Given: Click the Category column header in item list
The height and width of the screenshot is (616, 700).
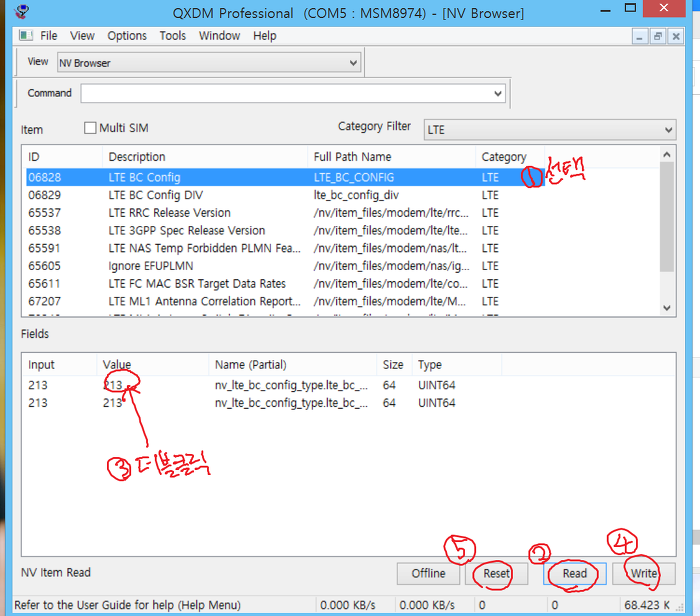Looking at the screenshot, I should (x=510, y=157).
